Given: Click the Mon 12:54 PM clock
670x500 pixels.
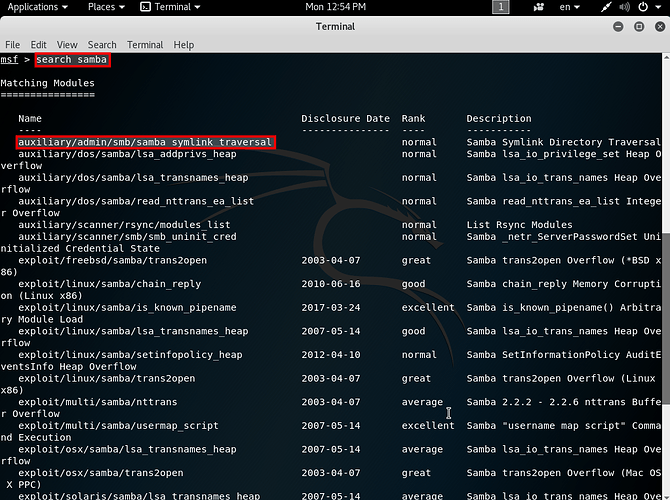Looking at the screenshot, I should click(335, 7).
